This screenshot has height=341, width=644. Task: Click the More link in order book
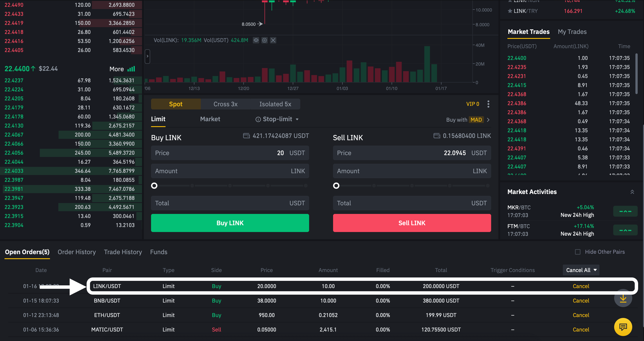[116, 69]
